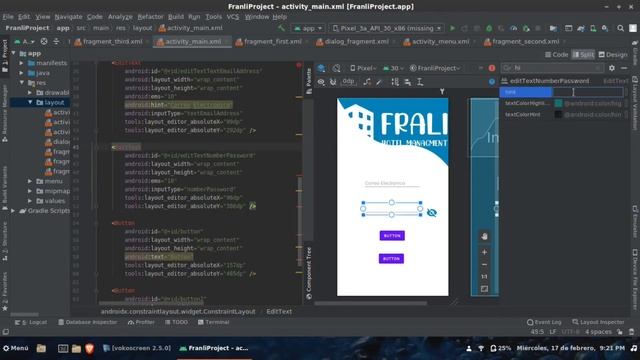Click the view options eye icon
This screenshot has width=640, height=360.
321,82
